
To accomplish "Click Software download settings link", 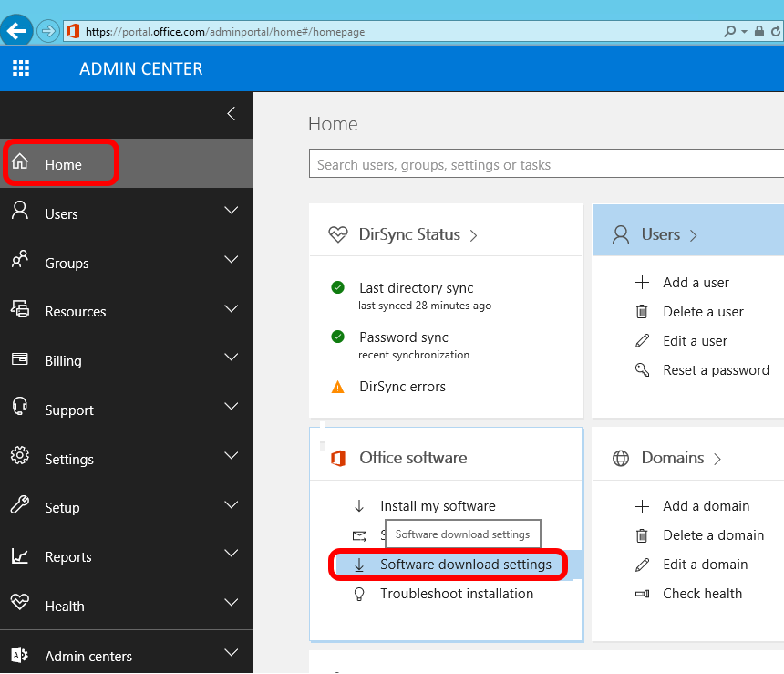I will [x=465, y=565].
